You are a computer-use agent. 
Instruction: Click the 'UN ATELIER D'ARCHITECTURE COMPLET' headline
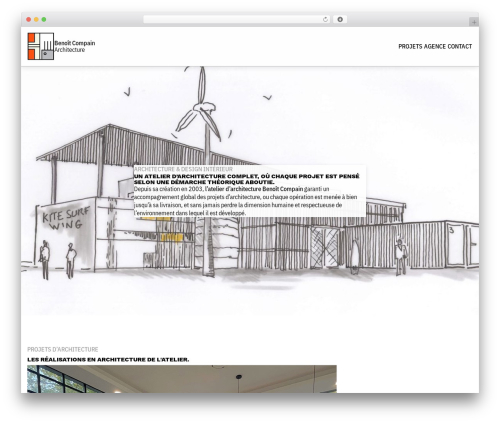247,179
